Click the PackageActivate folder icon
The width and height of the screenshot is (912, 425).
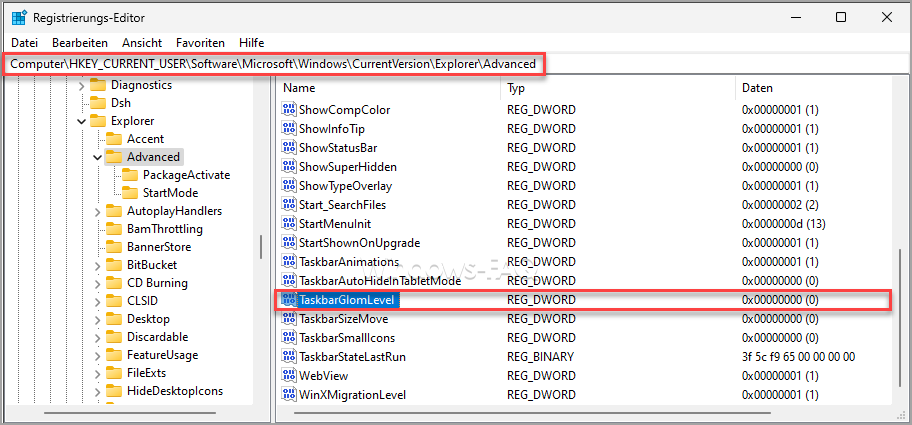(130, 175)
